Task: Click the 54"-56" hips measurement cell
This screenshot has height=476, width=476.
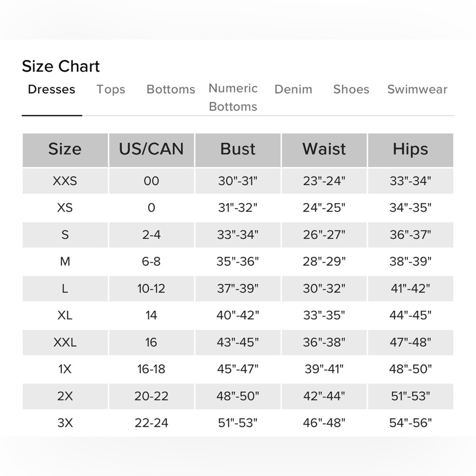Action: pos(410,423)
